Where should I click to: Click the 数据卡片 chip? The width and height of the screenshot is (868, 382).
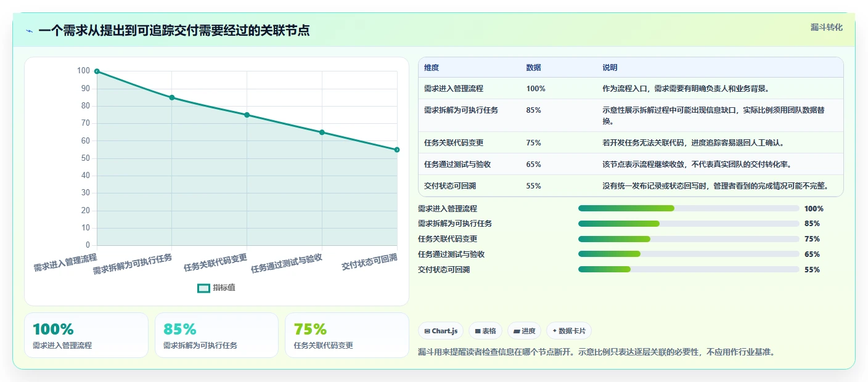(x=569, y=331)
